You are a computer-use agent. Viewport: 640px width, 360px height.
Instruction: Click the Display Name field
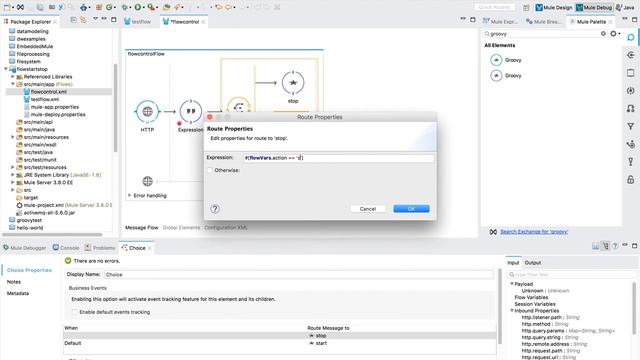[x=298, y=275]
